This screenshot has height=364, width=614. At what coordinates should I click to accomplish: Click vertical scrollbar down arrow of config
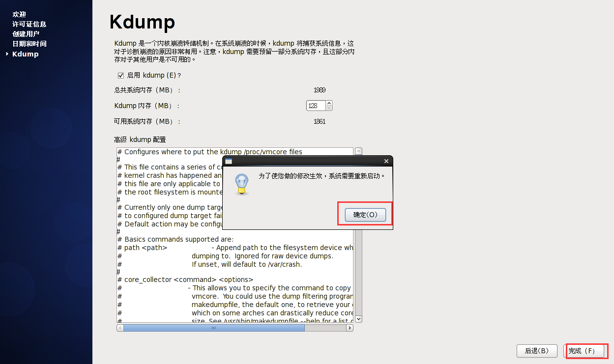[x=358, y=319]
